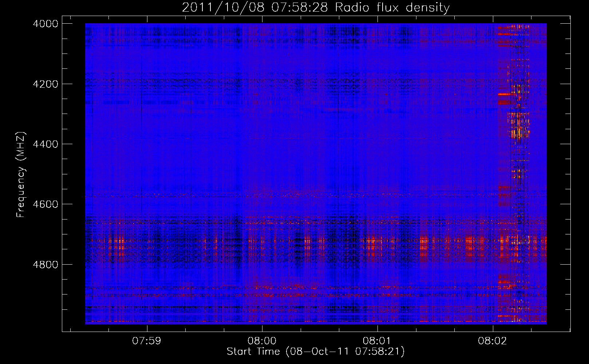This screenshot has width=589, height=364.
Task: Select the 07:59 time axis label
Action: tap(147, 341)
